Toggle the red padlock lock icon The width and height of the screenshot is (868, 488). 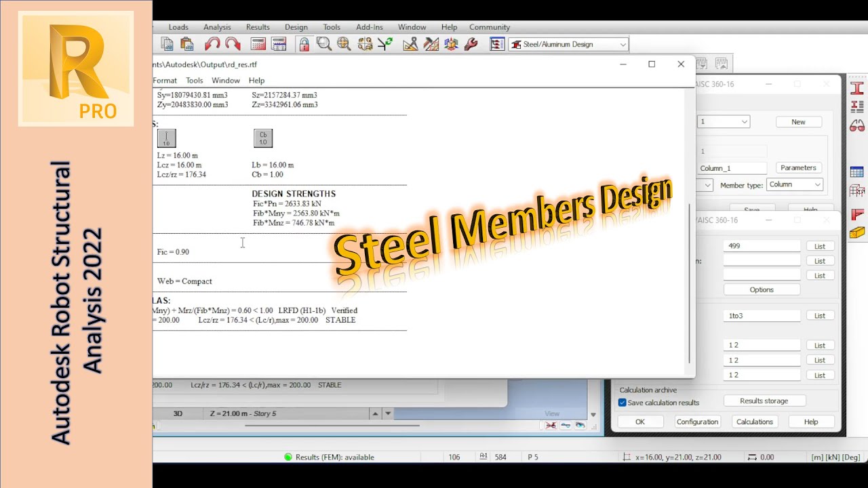(304, 44)
